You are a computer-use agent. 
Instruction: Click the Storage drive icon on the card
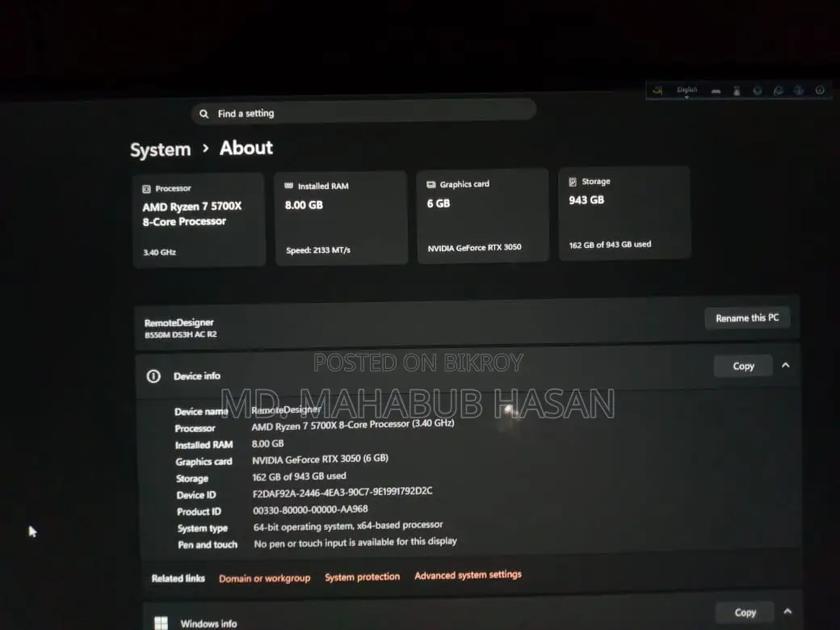coord(573,182)
